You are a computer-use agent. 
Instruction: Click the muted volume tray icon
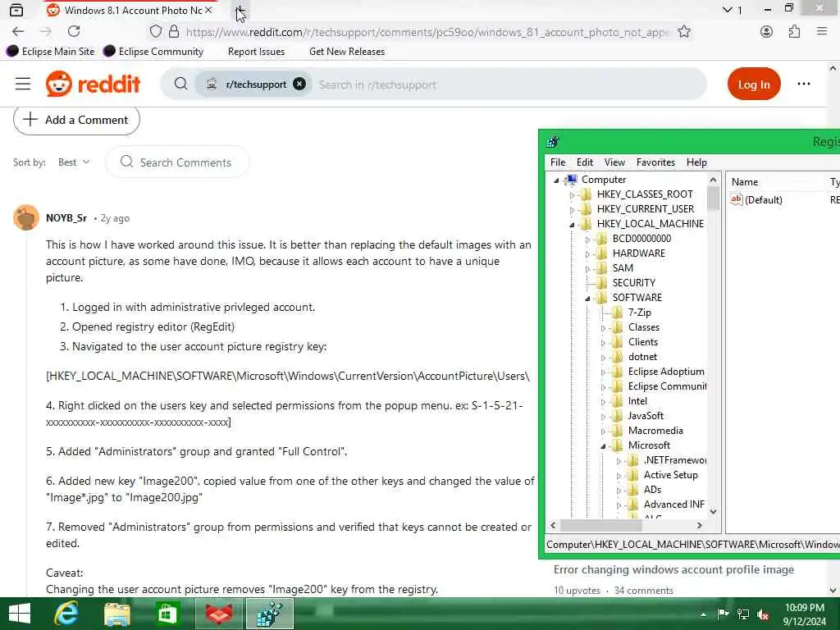pos(763,614)
